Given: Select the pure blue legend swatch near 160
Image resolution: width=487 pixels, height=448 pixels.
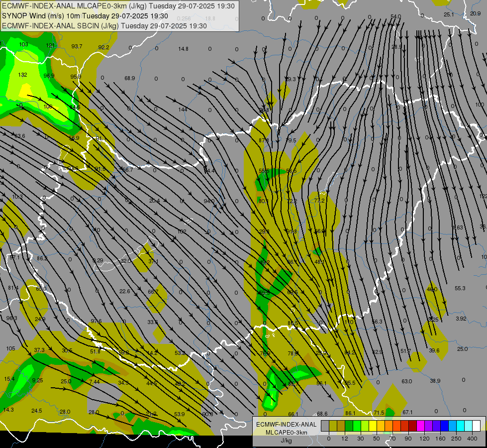Looking at the screenshot, I should point(444,426).
